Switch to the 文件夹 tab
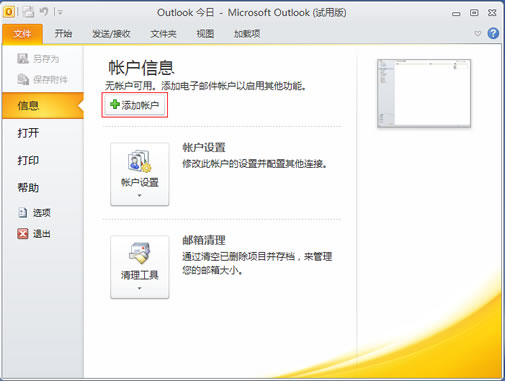This screenshot has height=381, width=505. coord(163,34)
